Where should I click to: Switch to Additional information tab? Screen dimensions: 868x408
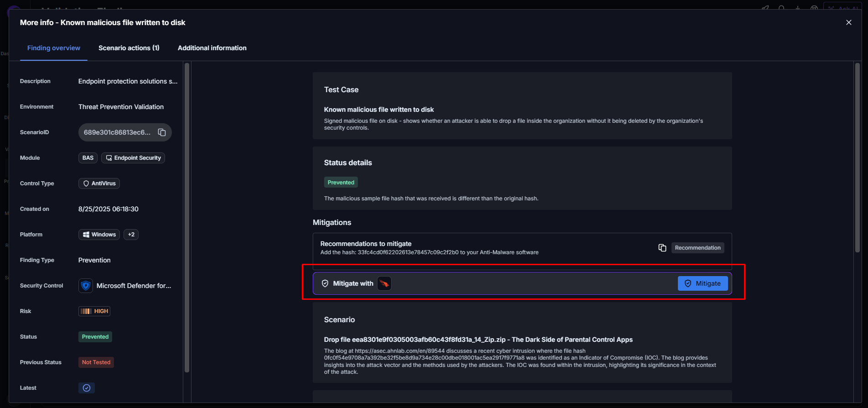pyautogui.click(x=212, y=48)
